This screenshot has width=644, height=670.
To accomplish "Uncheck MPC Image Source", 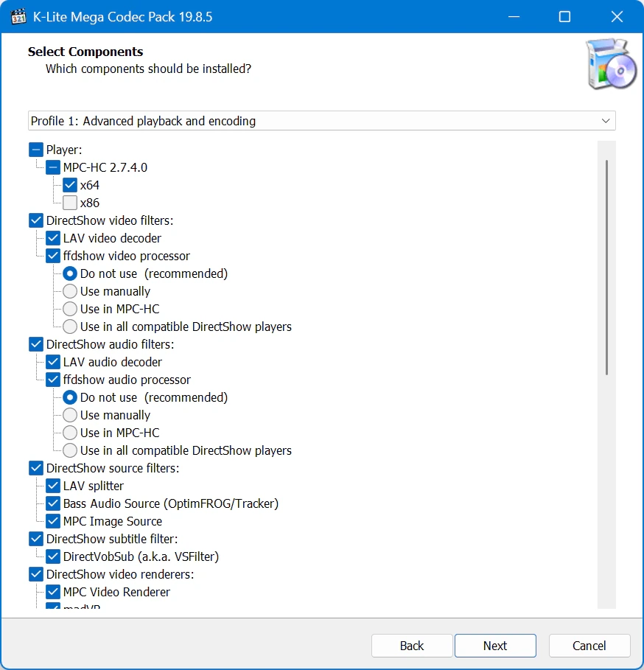I will tap(53, 521).
